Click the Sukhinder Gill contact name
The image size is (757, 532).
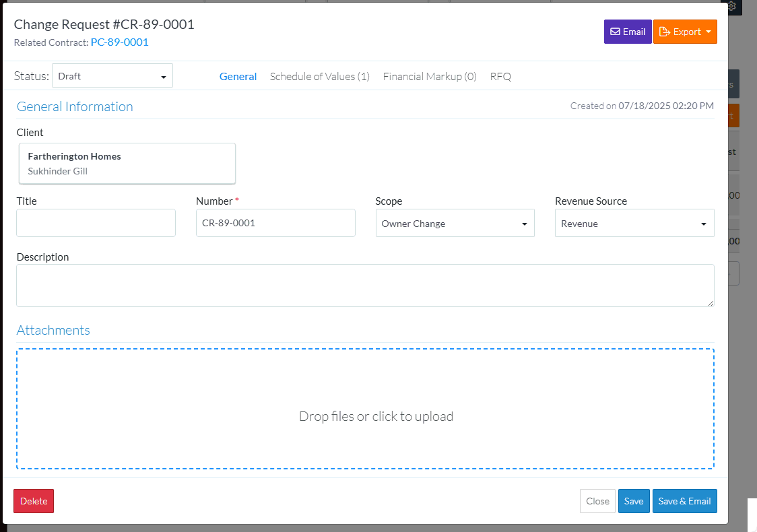pos(57,171)
